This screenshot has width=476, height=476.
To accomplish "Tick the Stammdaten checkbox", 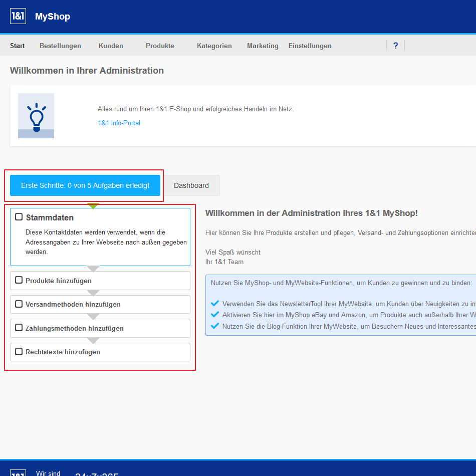I will pos(19,217).
